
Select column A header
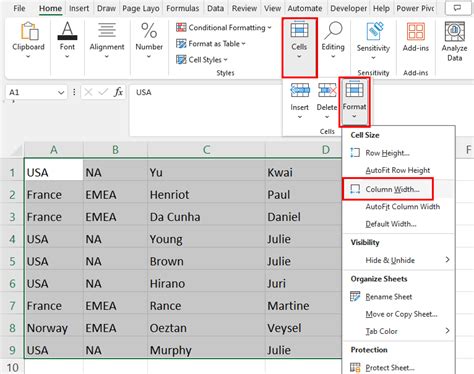coord(54,150)
